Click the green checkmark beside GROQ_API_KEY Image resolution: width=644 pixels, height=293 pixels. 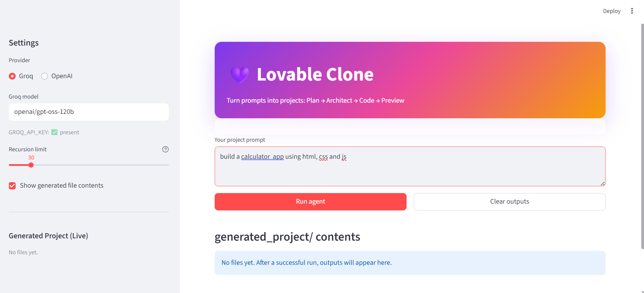[54, 132]
